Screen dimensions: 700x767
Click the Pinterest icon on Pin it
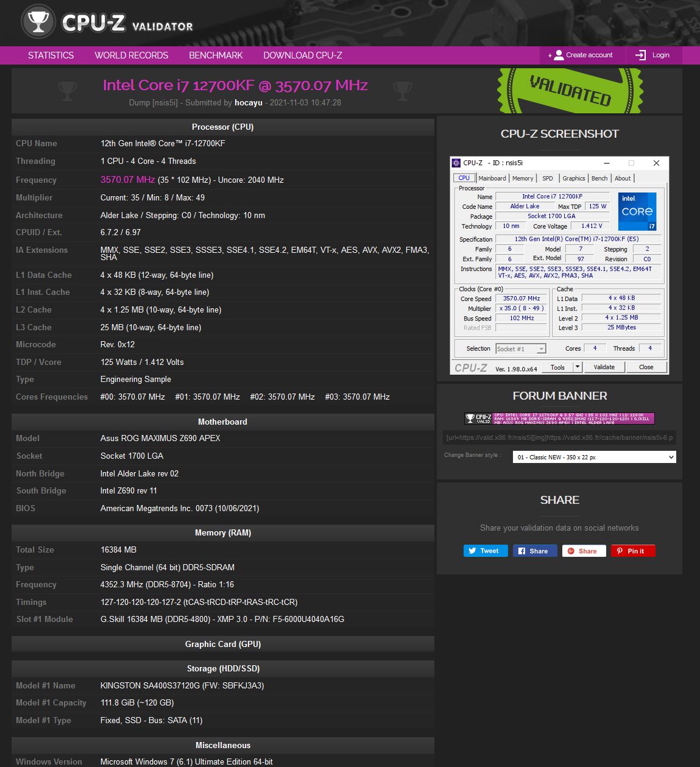(620, 551)
